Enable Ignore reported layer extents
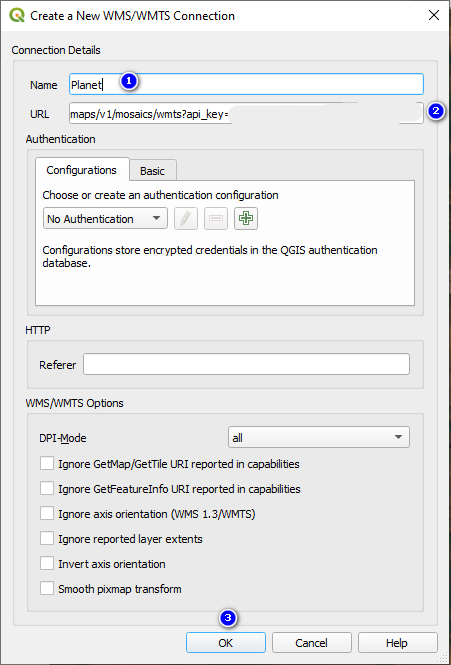Screen dimensions: 451x665 point(47,539)
